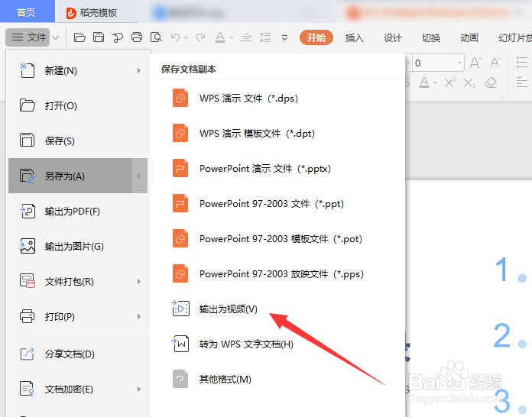This screenshot has width=532, height=417.
Task: Switch to the 切换 ribbon tab
Action: point(431,37)
